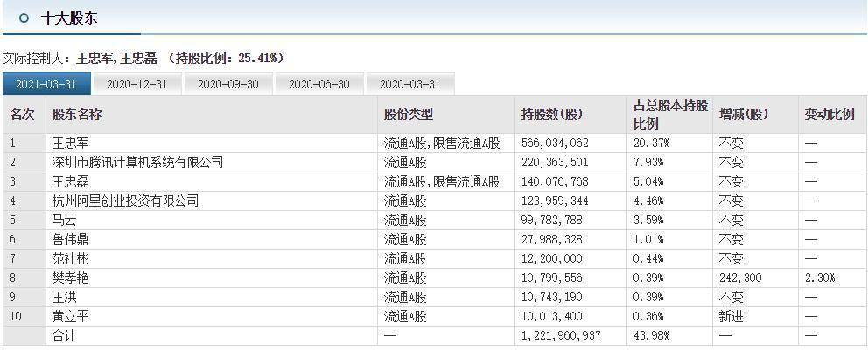
Task: Click 不变 in the 鲁伟鼎 row
Action: pos(731,239)
